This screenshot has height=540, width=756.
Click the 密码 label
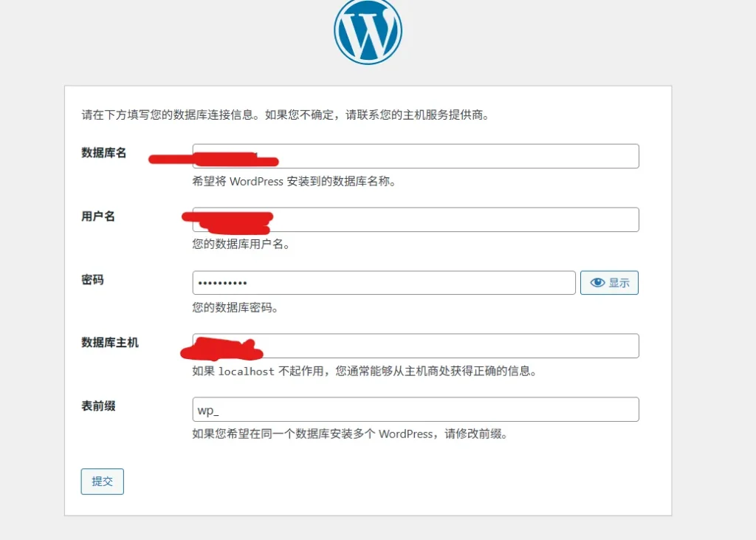[92, 279]
